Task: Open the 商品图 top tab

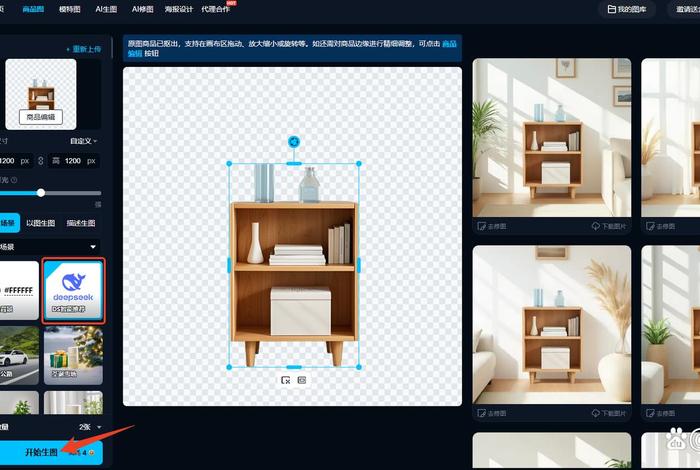Action: pyautogui.click(x=33, y=9)
